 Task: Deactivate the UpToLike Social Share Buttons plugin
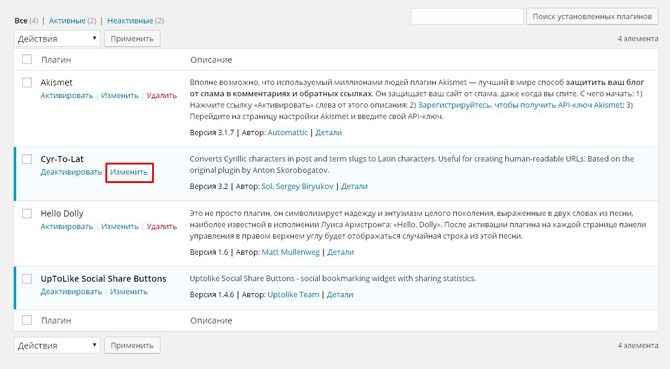(71, 292)
